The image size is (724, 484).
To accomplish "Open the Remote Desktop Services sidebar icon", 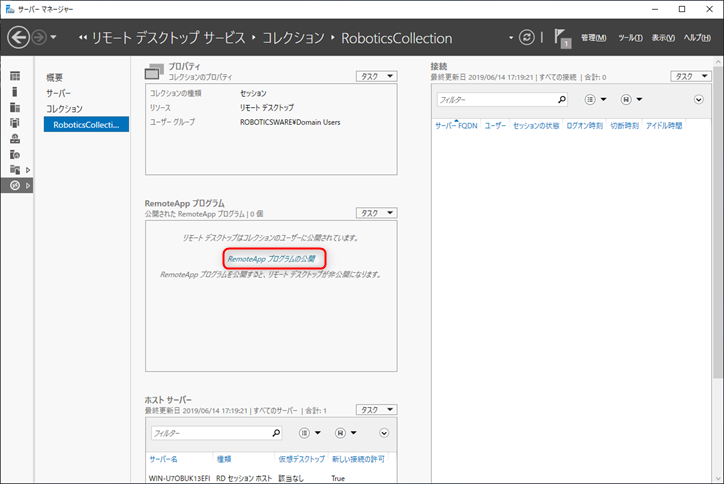I will pos(14,185).
